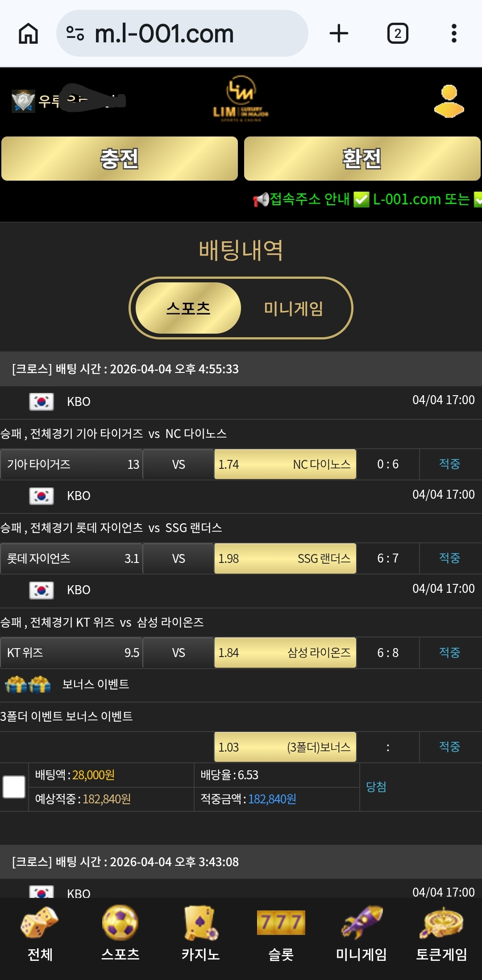Switch to the 미니게임 betting history tab
The image size is (482, 980).
click(x=293, y=308)
